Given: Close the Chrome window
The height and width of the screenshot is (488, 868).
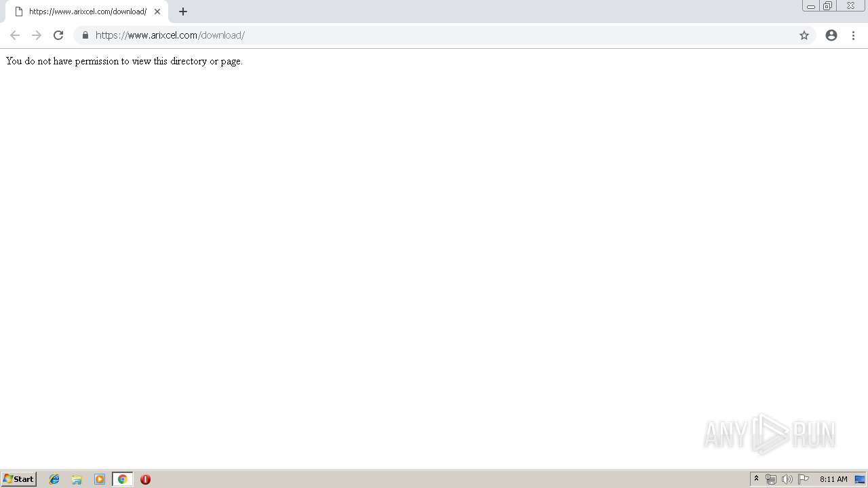Looking at the screenshot, I should tap(850, 6).
